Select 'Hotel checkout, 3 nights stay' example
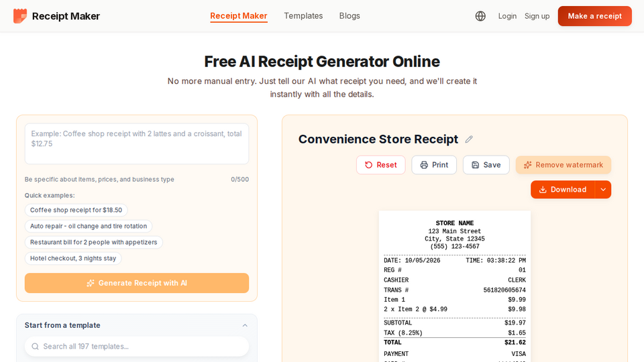644x362 pixels. (x=73, y=258)
